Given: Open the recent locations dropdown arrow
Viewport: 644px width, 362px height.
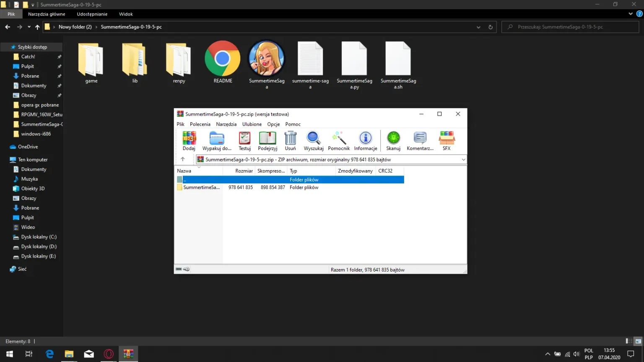Looking at the screenshot, I should point(29,27).
